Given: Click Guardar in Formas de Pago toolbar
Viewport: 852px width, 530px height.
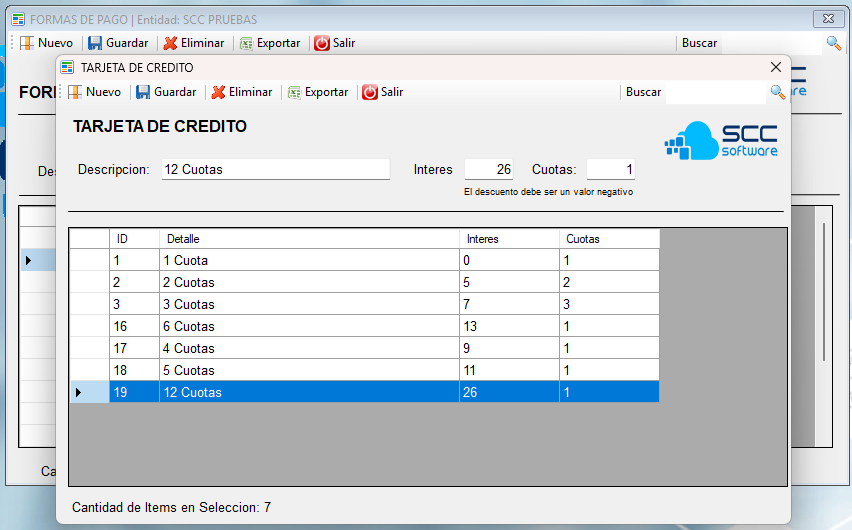Looking at the screenshot, I should 118,43.
